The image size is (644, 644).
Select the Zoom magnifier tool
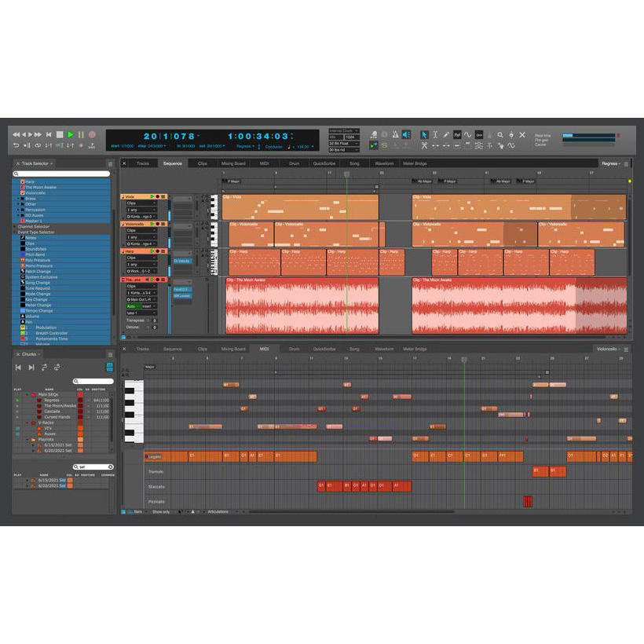[500, 135]
